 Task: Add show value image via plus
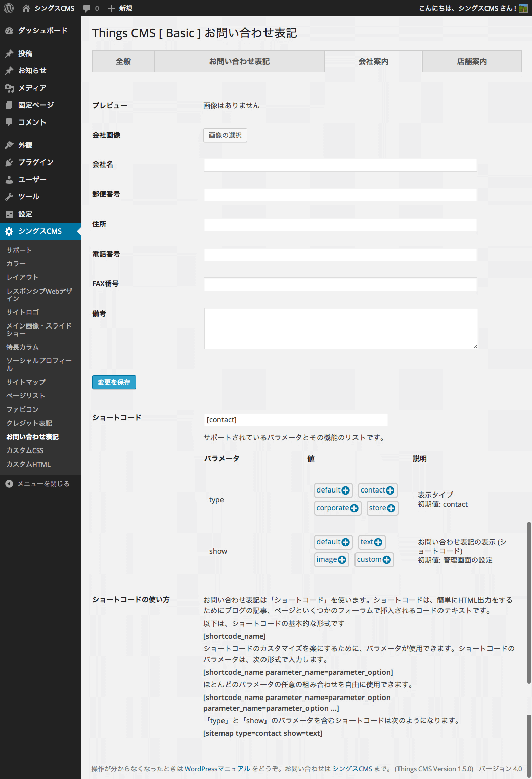click(x=342, y=560)
